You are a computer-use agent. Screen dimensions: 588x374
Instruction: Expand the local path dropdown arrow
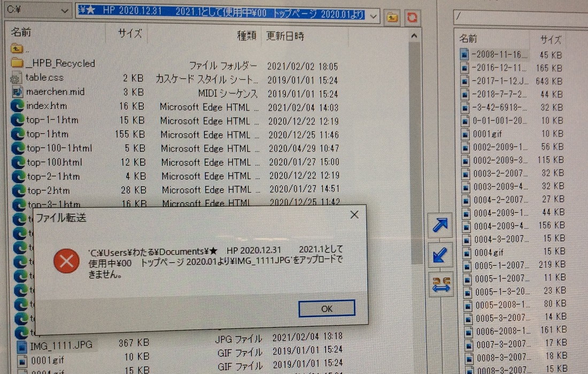point(374,17)
